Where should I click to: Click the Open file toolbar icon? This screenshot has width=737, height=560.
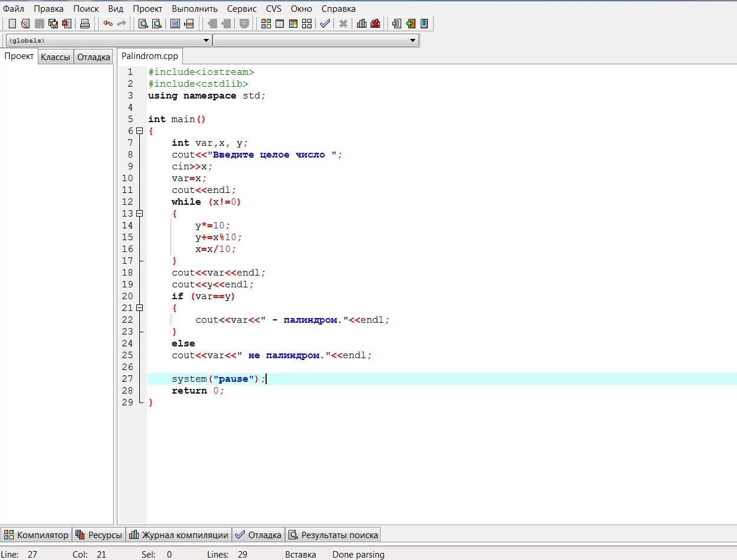pyautogui.click(x=25, y=24)
